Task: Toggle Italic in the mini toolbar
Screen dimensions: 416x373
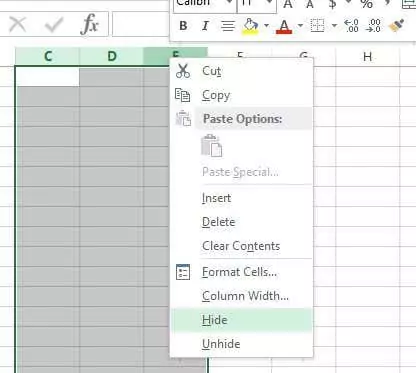Action: [205, 26]
